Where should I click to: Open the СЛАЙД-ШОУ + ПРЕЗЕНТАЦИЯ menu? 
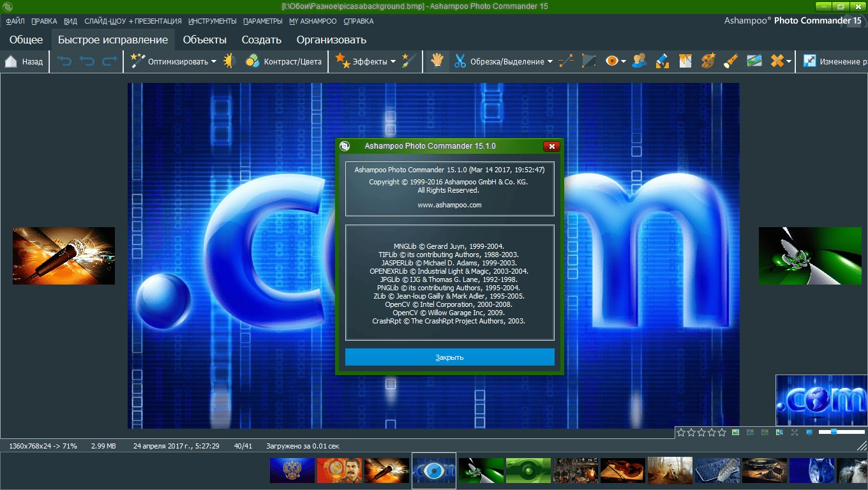click(x=133, y=21)
